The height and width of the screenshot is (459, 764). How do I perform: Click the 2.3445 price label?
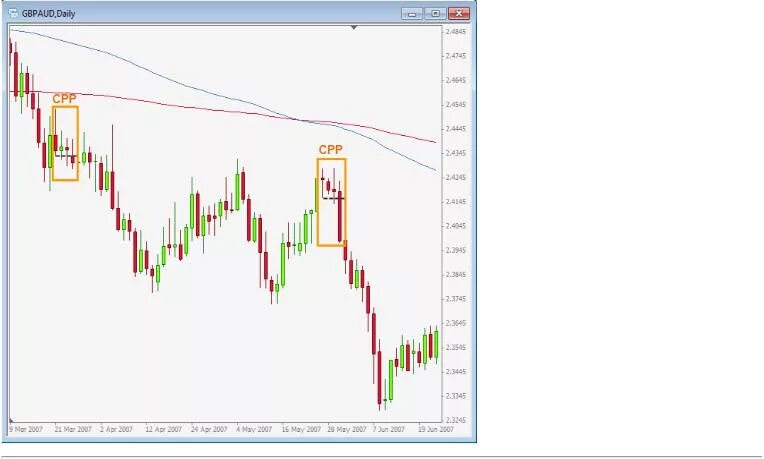pyautogui.click(x=456, y=372)
